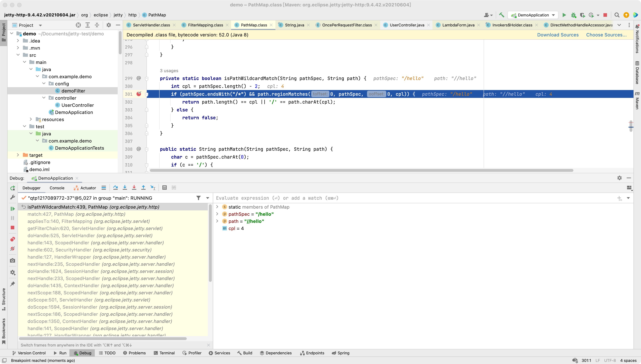
Task: Step into in the debugger toolbar
Action: 125,188
